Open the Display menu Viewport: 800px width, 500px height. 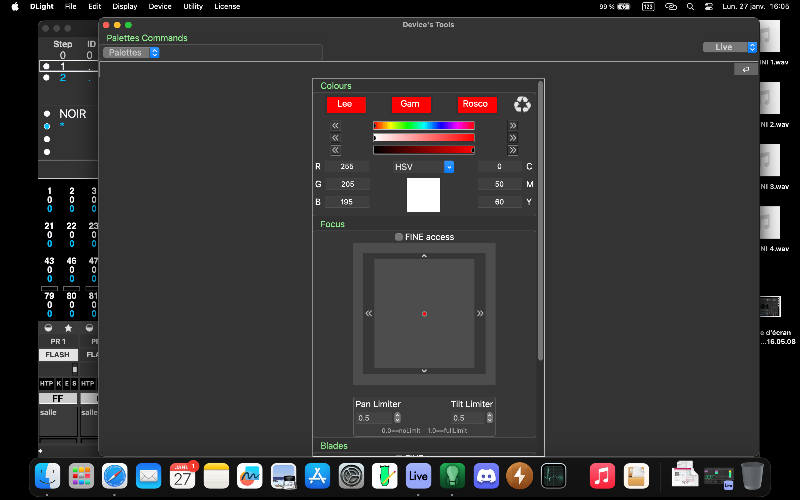pyautogui.click(x=124, y=6)
